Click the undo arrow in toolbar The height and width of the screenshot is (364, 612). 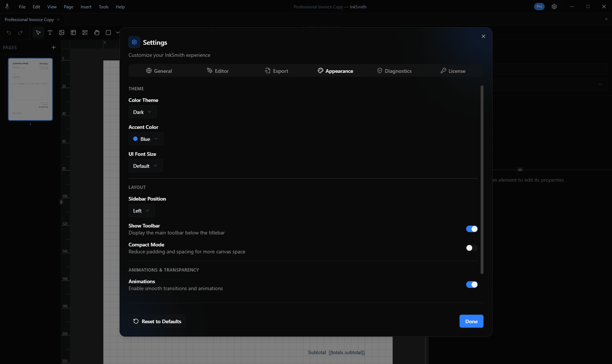(x=9, y=33)
